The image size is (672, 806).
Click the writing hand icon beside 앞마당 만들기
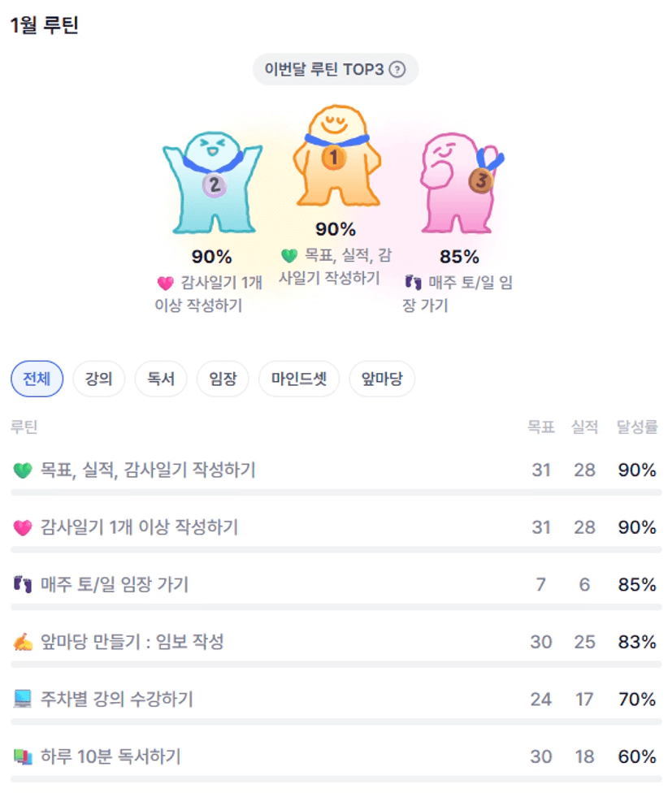(23, 643)
